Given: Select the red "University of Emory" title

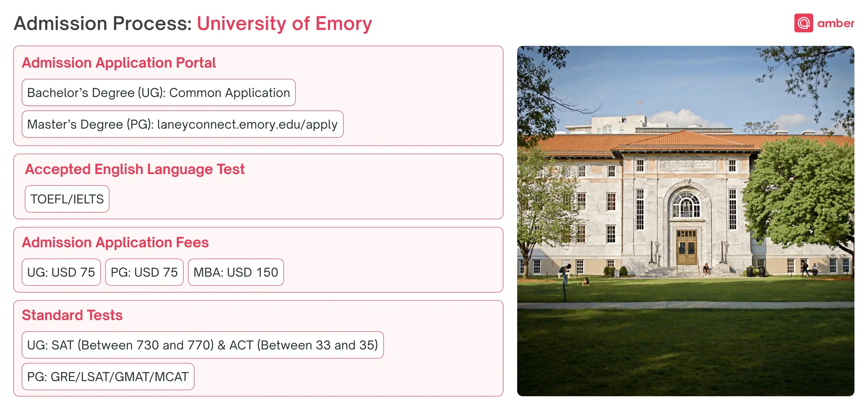Looking at the screenshot, I should pos(284,24).
